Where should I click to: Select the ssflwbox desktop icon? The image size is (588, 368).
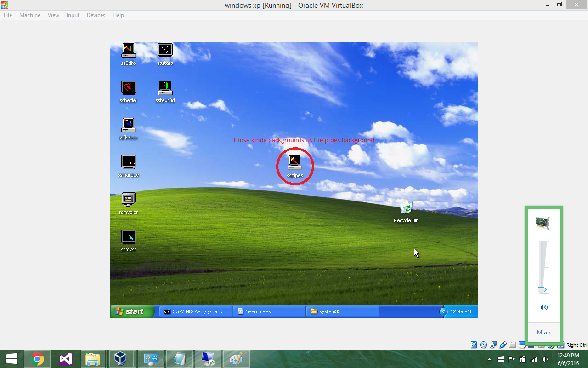(128, 128)
